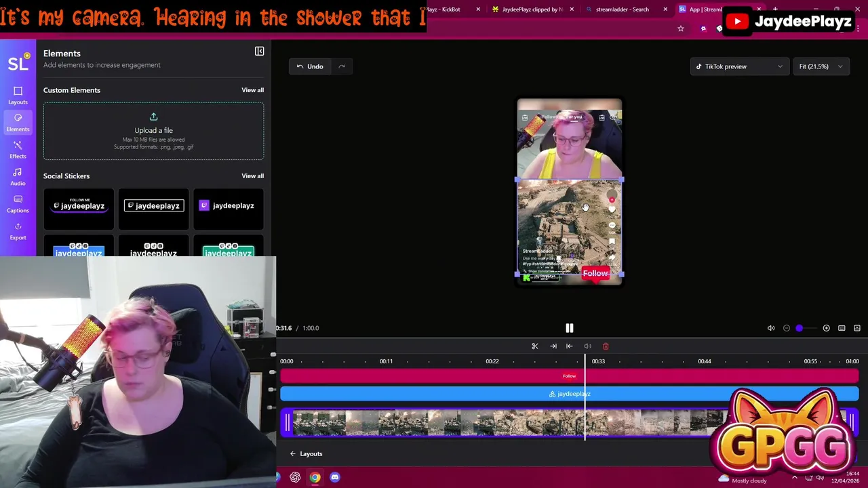Screen dimensions: 868x488
Task: Click the 00:11 ruler mark
Action: point(386,361)
